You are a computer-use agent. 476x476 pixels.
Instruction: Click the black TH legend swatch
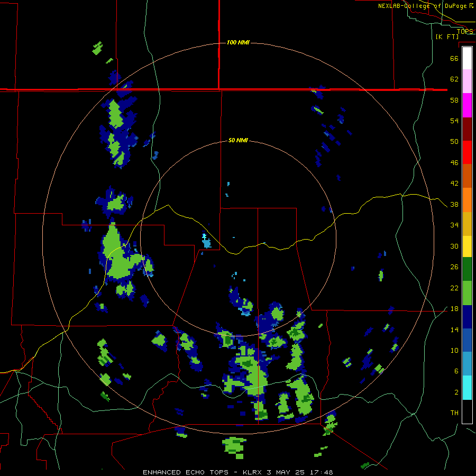[x=467, y=411]
